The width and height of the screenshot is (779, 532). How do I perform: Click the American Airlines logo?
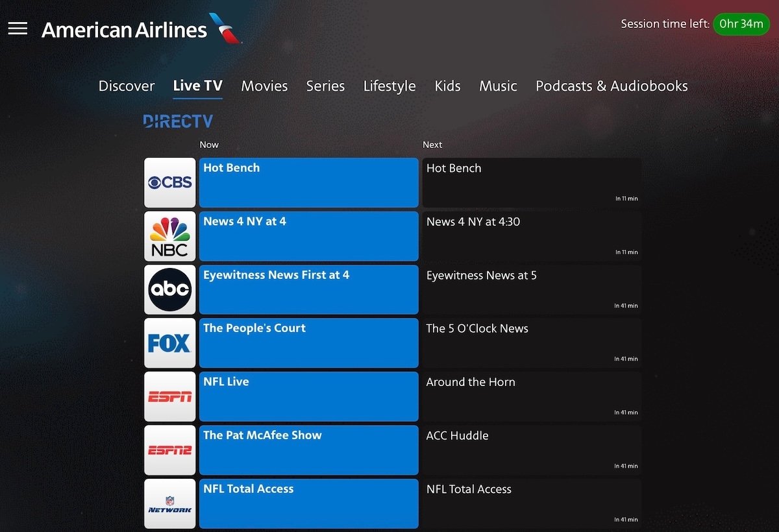[142, 29]
